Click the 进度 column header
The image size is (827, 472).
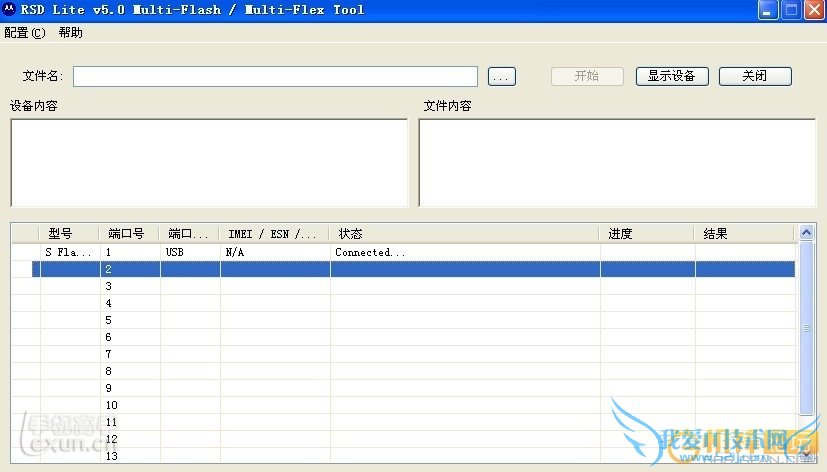pos(647,234)
